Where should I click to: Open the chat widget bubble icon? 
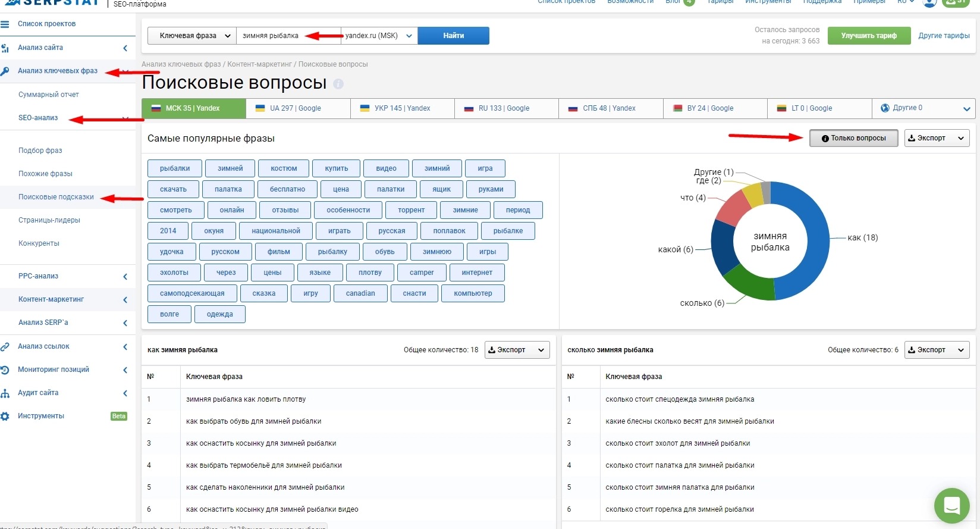coord(952,505)
